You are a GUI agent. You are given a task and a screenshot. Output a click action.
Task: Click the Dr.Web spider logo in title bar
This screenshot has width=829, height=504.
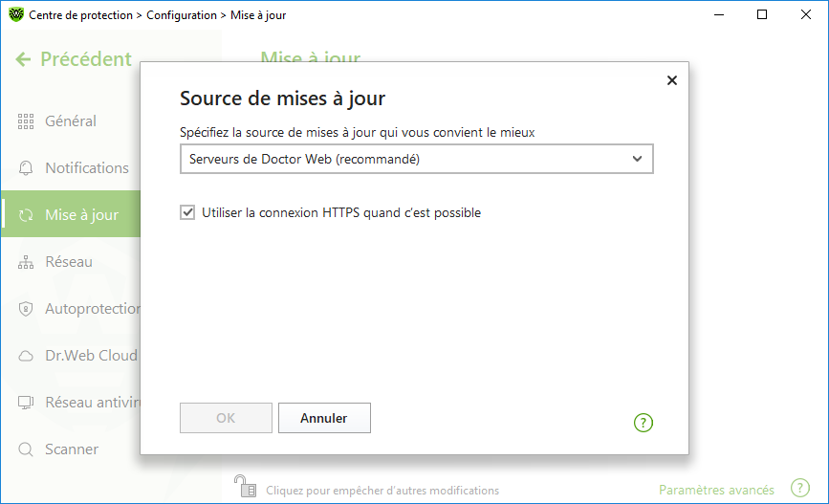click(x=16, y=14)
